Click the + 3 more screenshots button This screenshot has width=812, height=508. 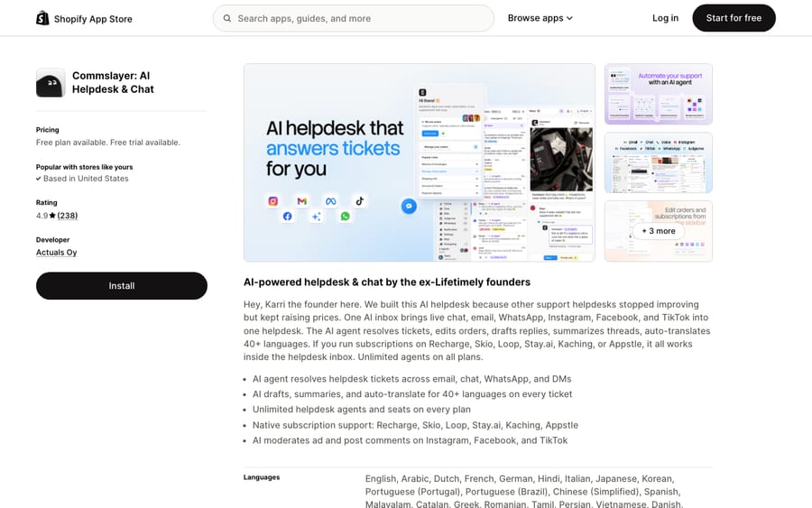coord(659,231)
